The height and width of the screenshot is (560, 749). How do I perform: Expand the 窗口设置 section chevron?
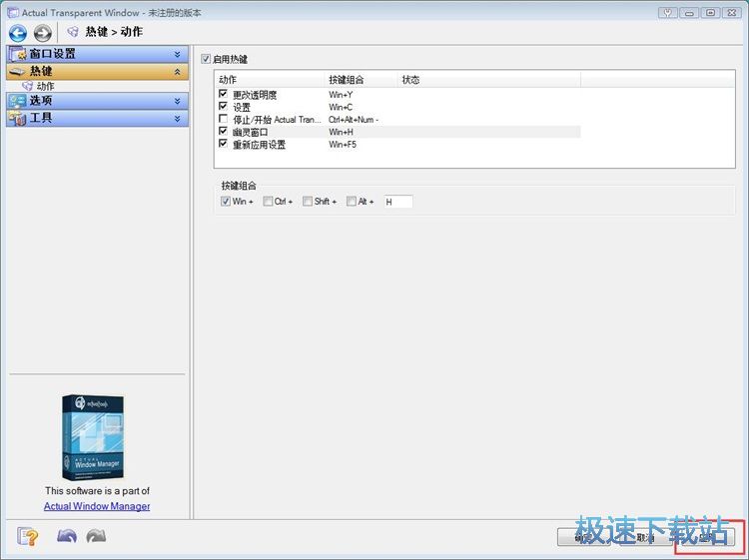(x=177, y=55)
